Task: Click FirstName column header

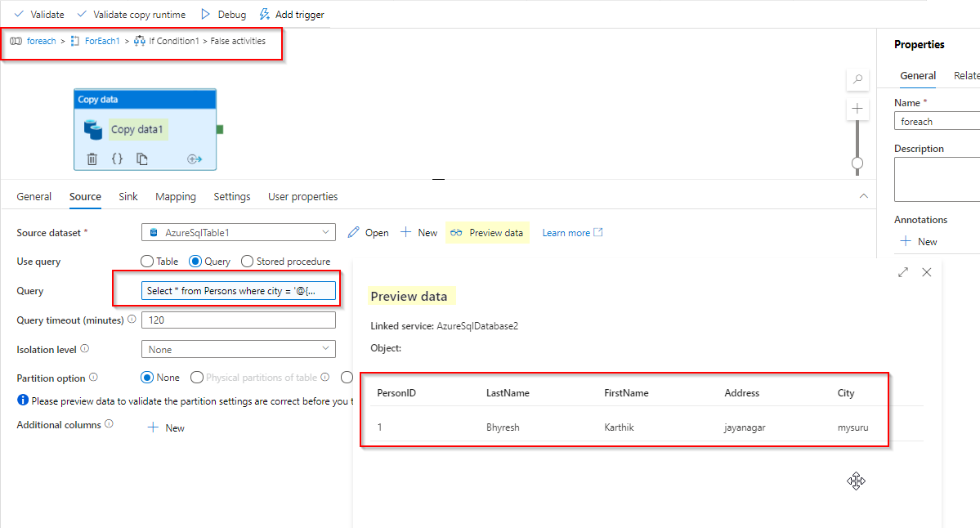Action: (x=626, y=393)
